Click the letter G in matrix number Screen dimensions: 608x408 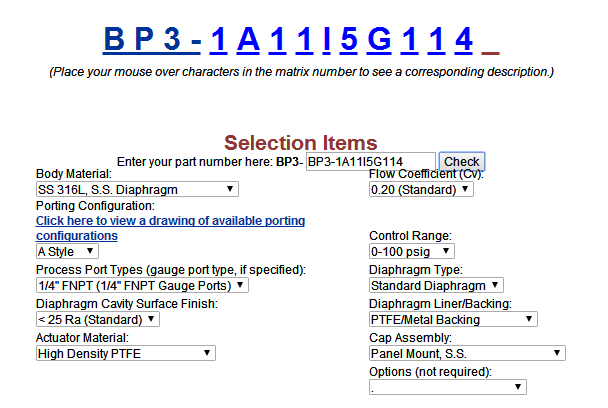379,40
